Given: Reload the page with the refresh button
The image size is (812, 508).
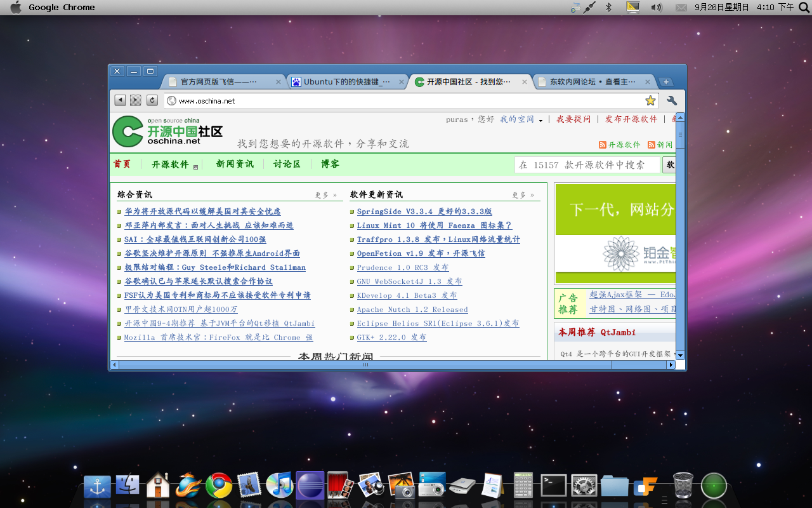Looking at the screenshot, I should pyautogui.click(x=152, y=100).
